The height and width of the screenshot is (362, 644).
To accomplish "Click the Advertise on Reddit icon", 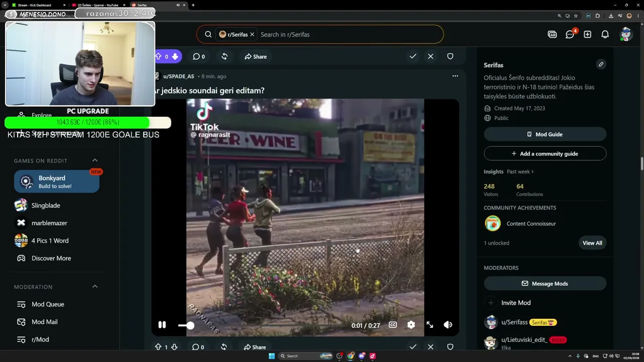I will click(x=552, y=34).
